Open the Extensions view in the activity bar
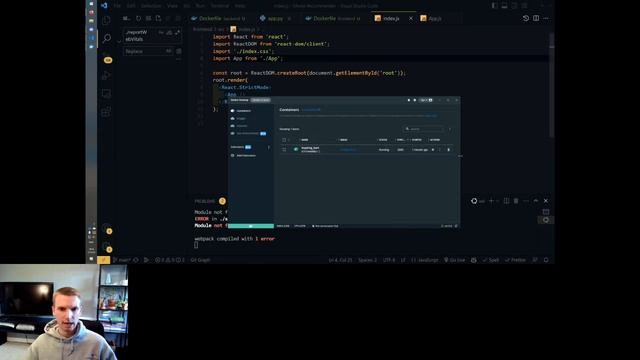Viewport: 640px width, 360px height. 106,111
